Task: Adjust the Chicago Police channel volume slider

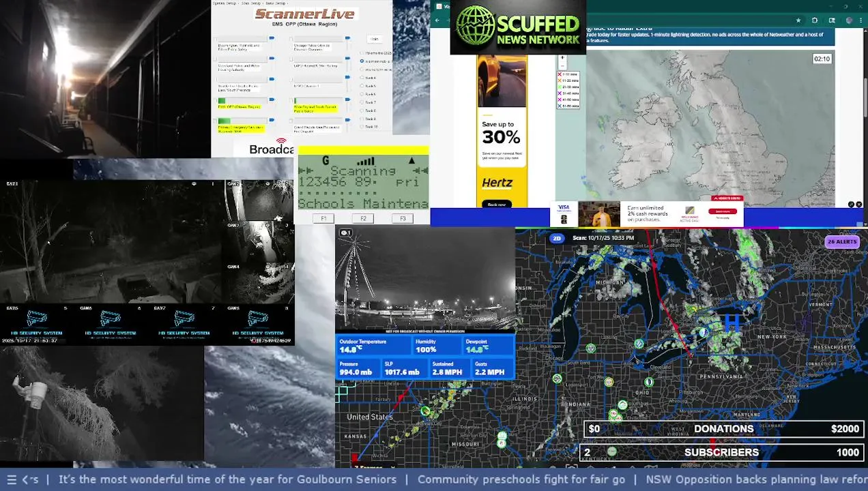Action: click(348, 38)
